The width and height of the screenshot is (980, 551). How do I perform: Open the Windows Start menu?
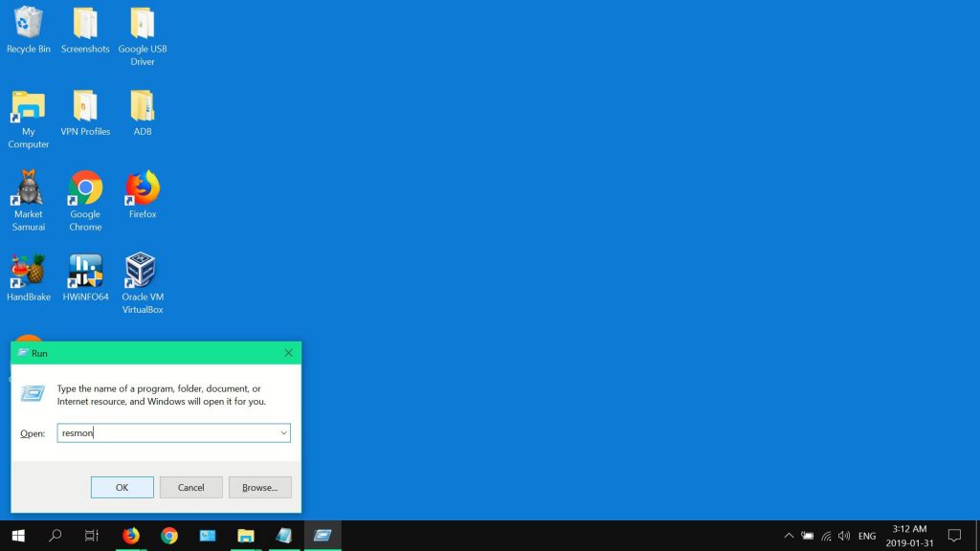(18, 536)
